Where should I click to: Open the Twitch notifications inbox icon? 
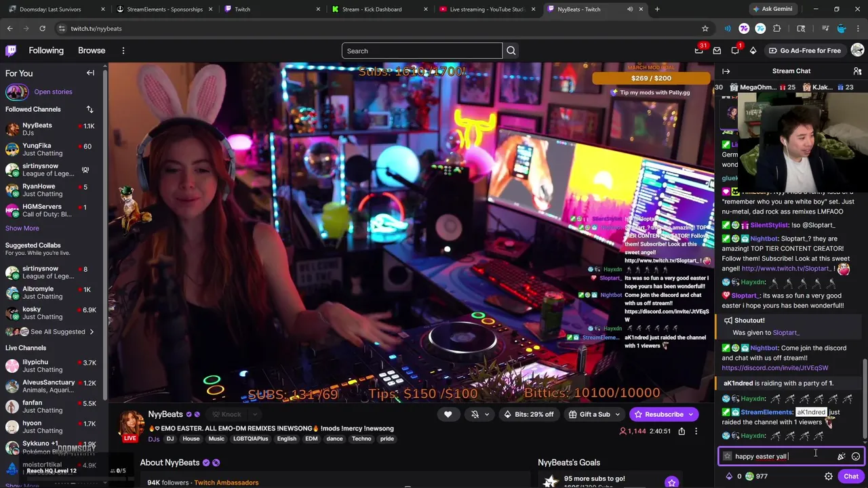(x=717, y=51)
